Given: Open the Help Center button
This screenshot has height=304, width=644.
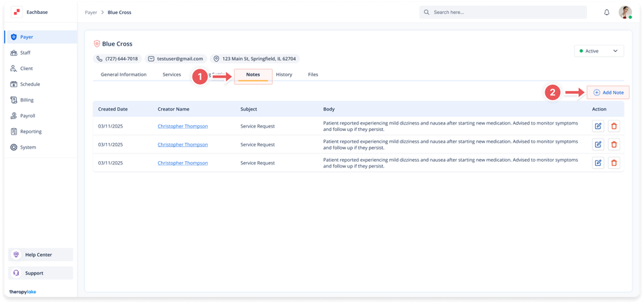Looking at the screenshot, I should click(38, 254).
